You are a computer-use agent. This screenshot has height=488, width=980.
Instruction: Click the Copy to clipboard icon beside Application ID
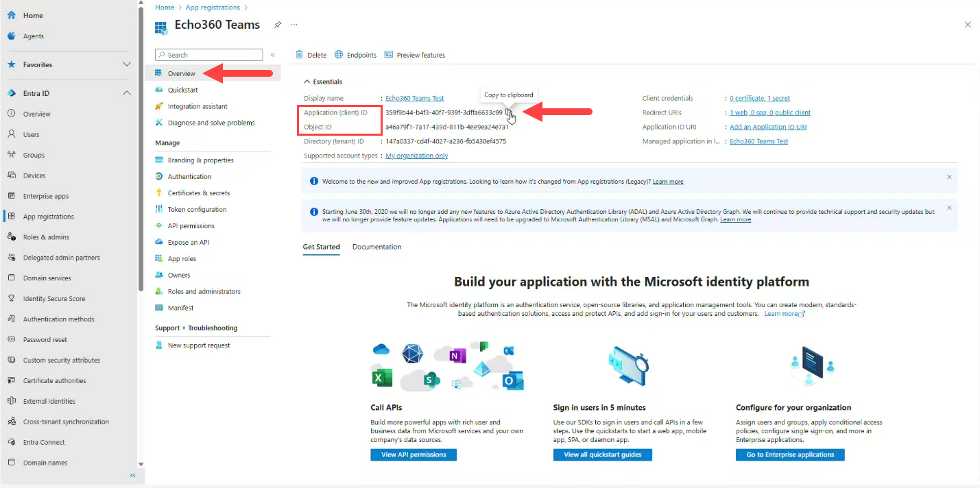pyautogui.click(x=508, y=112)
